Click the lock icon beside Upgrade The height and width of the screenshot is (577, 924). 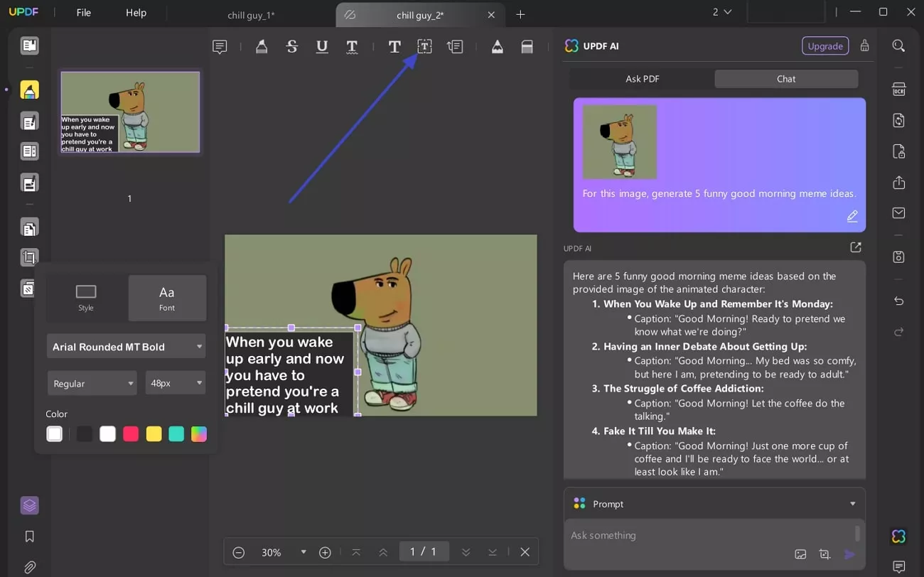(x=865, y=45)
